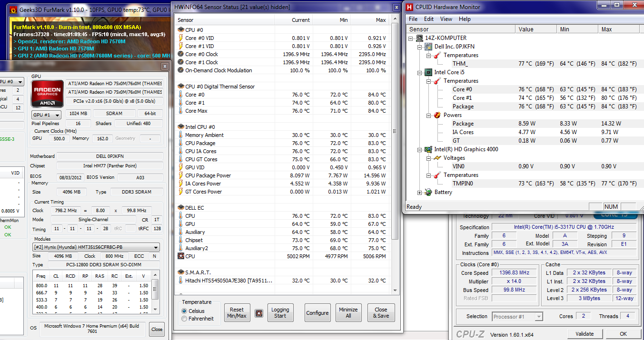Click the flame icon beside Powers
Screen dimensions: 644x340
[x=436, y=115]
